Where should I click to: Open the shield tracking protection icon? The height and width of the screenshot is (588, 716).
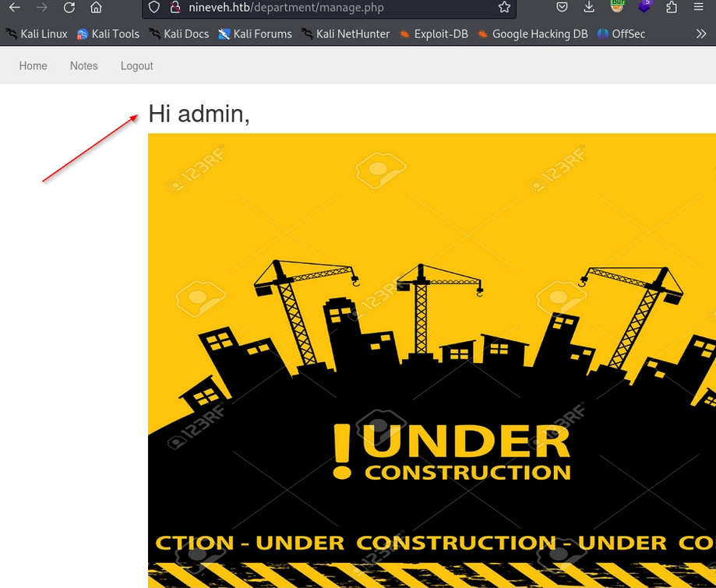click(x=153, y=8)
